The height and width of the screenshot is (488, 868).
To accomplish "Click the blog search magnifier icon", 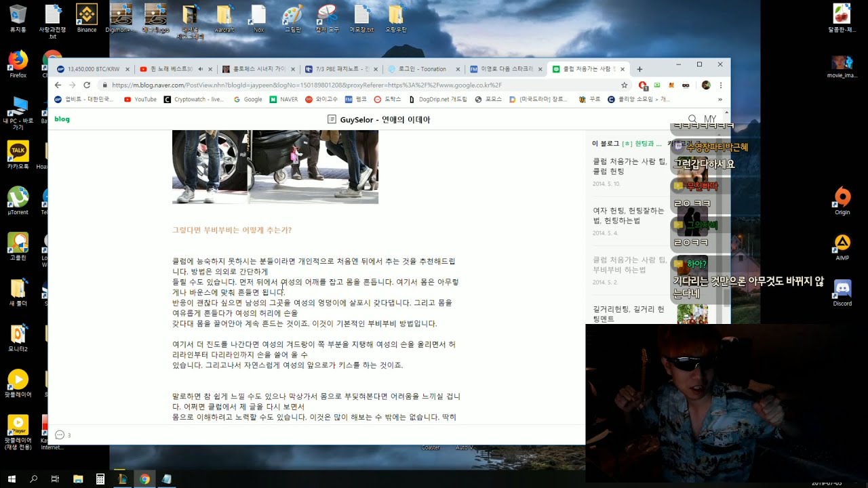I will [692, 119].
